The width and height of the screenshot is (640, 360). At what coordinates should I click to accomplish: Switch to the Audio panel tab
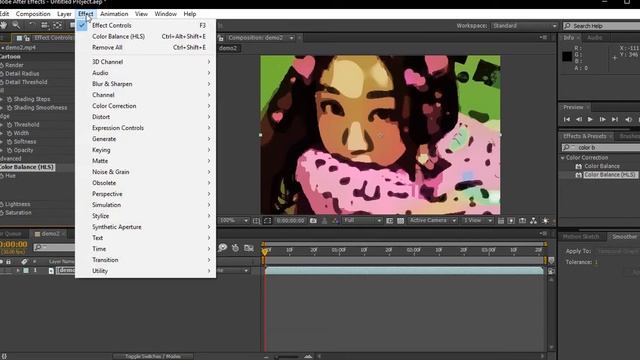point(594,38)
